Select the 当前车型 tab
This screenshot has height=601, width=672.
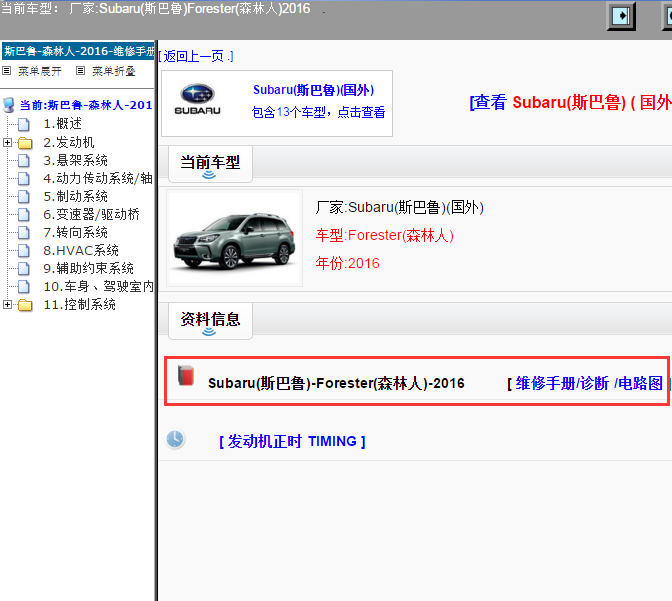[210, 164]
